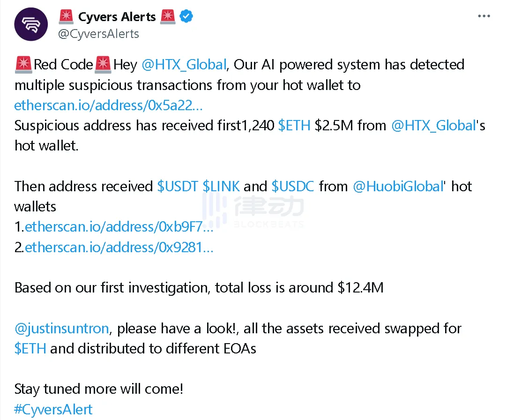Click the siren emoji before Red Code
Viewport: 506px width, 420px height.
click(x=23, y=64)
